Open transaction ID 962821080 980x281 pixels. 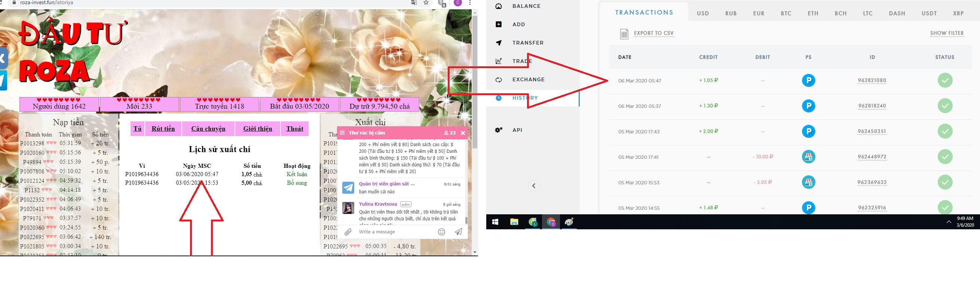[872, 81]
